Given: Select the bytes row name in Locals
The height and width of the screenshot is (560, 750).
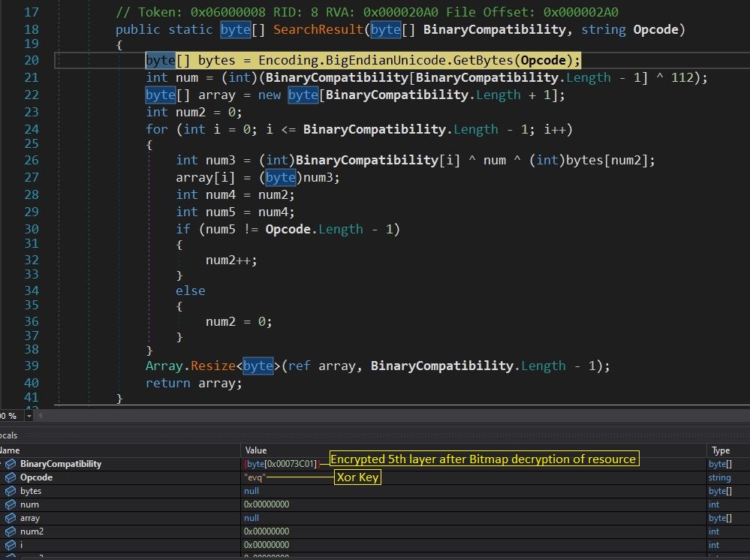Looking at the screenshot, I should click(31, 491).
